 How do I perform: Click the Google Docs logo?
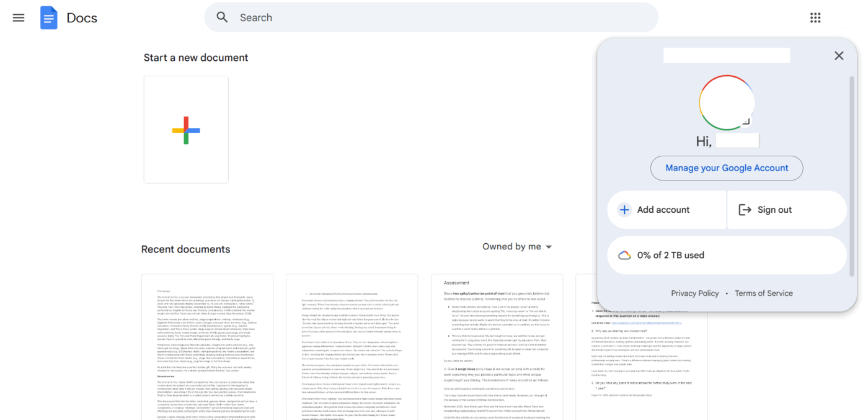coord(48,17)
